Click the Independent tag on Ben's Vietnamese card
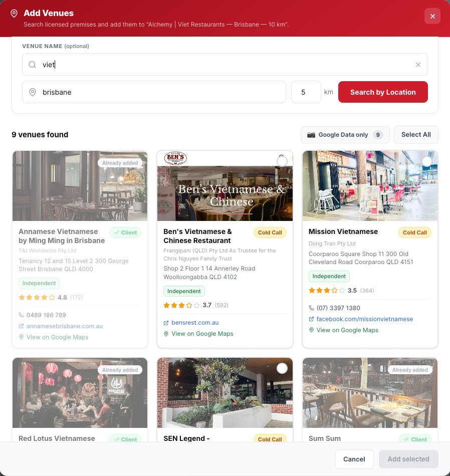Screen dimensions: 450x476 point(184,291)
